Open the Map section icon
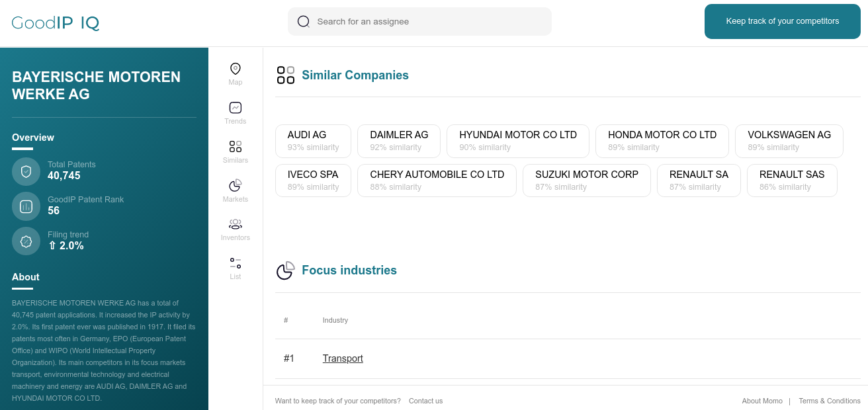The width and height of the screenshot is (868, 410). click(235, 69)
